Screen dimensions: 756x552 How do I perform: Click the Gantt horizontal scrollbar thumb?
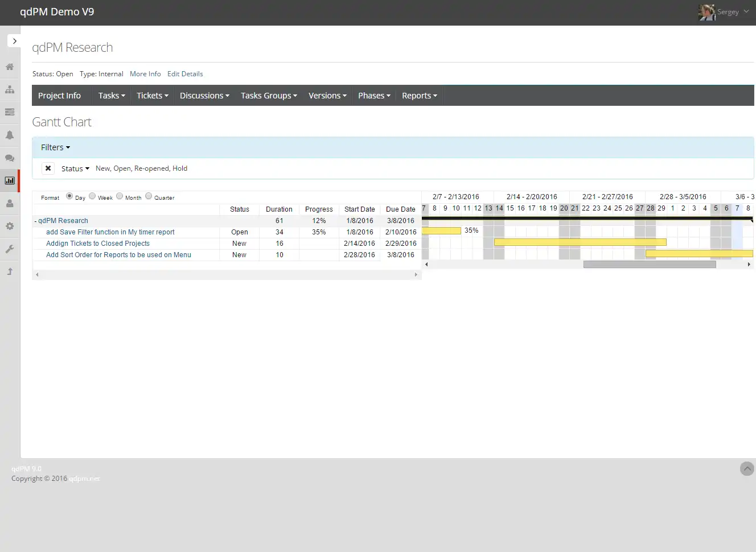click(x=650, y=264)
